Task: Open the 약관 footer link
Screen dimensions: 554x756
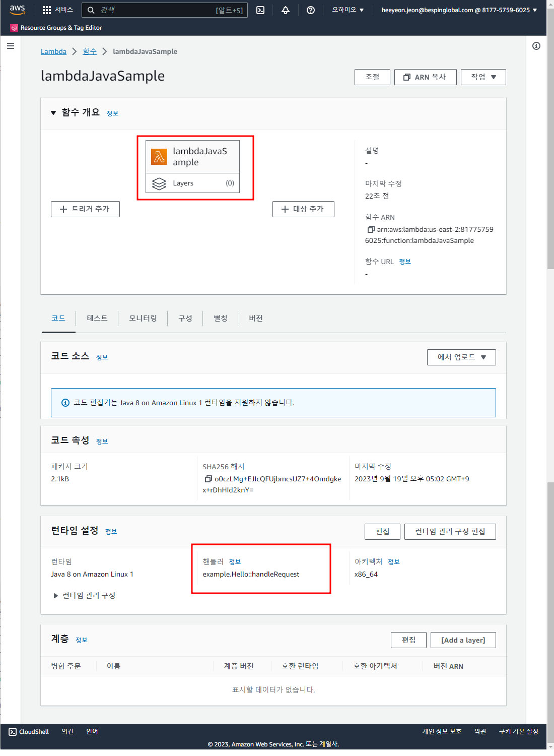Action: tap(480, 732)
